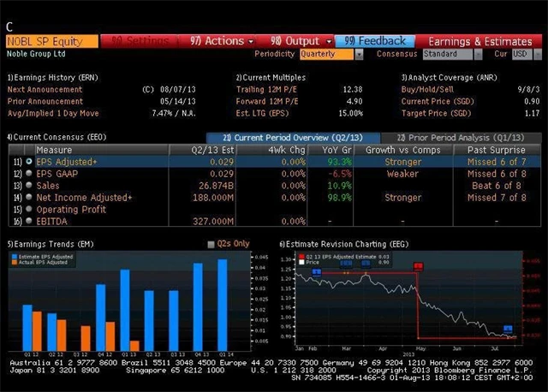Image resolution: width=548 pixels, height=392 pixels.
Task: Click the Next Announcement label
Action: pyautogui.click(x=45, y=89)
